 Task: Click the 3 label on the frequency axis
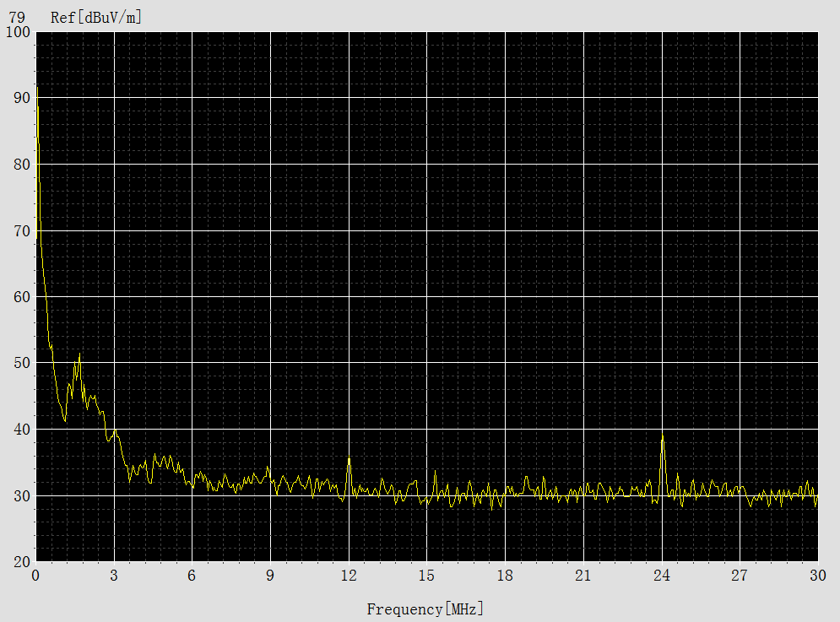click(114, 576)
